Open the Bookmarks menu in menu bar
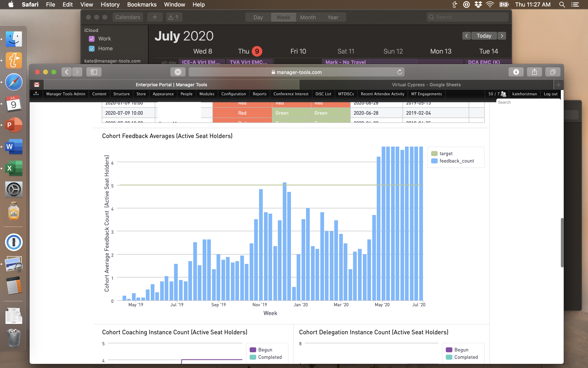Screen dimensions: 588x368 [142, 4]
